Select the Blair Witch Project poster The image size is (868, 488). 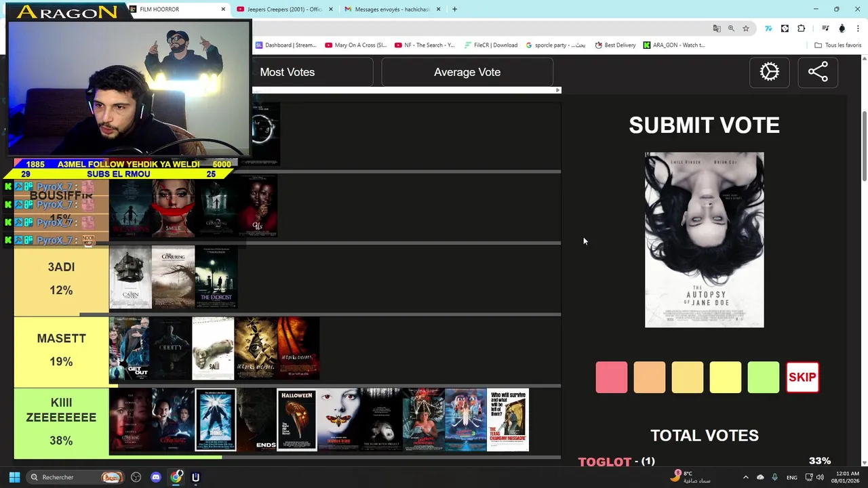pos(380,420)
